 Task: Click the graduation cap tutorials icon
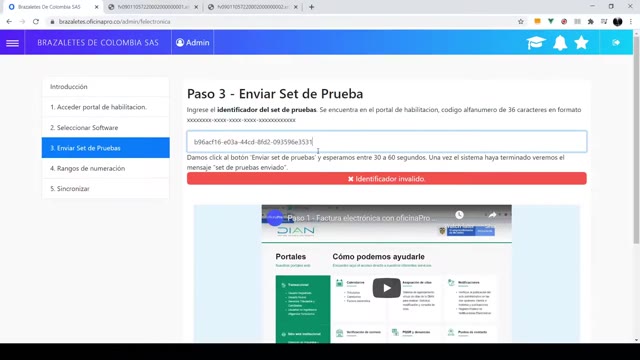(536, 42)
